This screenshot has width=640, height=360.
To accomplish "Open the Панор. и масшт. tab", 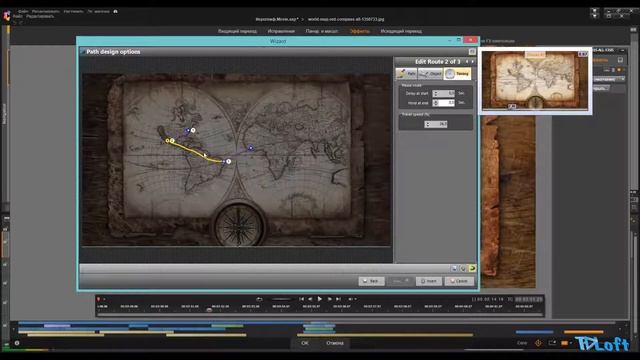I will [x=322, y=31].
